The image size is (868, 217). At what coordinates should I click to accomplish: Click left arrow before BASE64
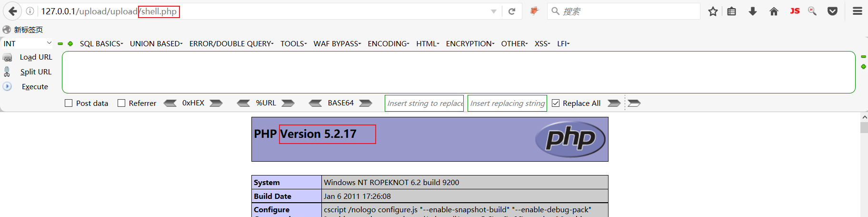coord(315,103)
